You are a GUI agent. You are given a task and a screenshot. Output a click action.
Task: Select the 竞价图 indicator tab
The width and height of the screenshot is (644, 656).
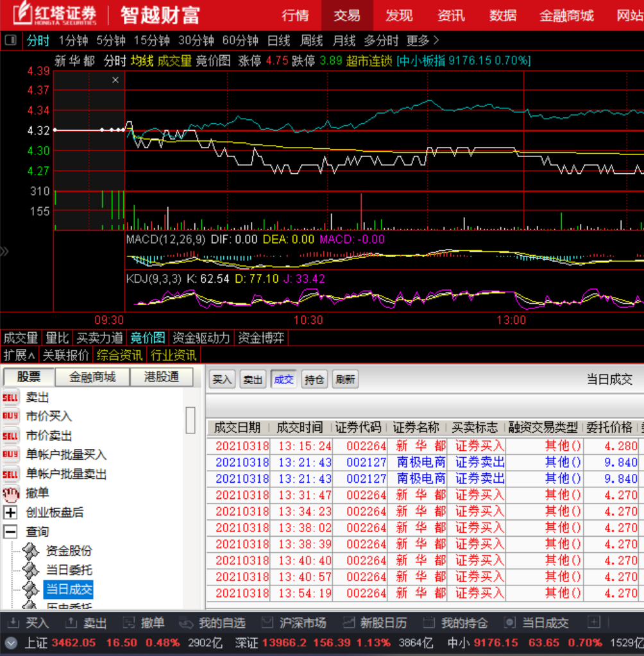[x=148, y=338]
